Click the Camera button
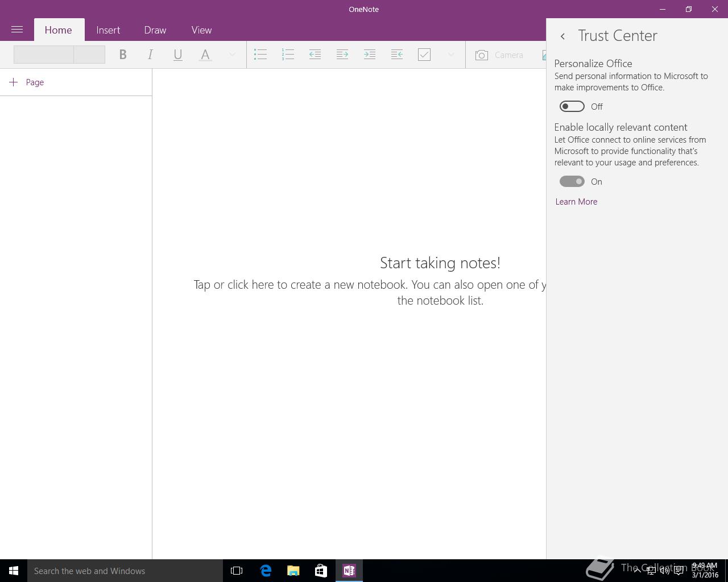 (499, 55)
